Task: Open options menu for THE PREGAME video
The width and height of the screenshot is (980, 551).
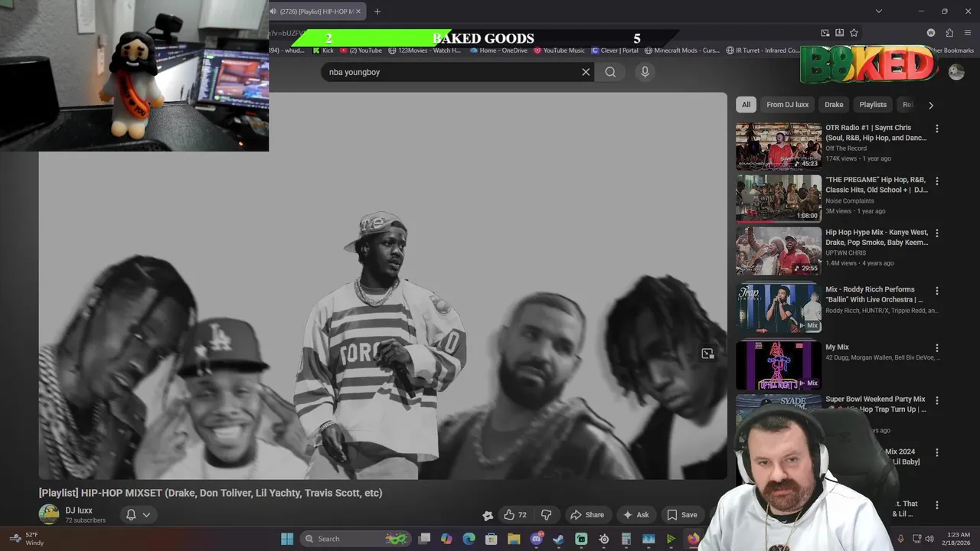Action: pyautogui.click(x=936, y=181)
